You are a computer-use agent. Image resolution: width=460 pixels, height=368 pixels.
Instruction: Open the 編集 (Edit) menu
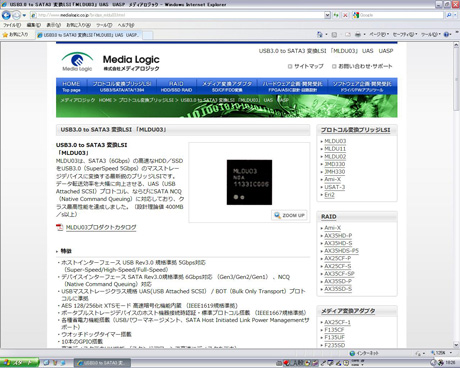[x=33, y=25]
